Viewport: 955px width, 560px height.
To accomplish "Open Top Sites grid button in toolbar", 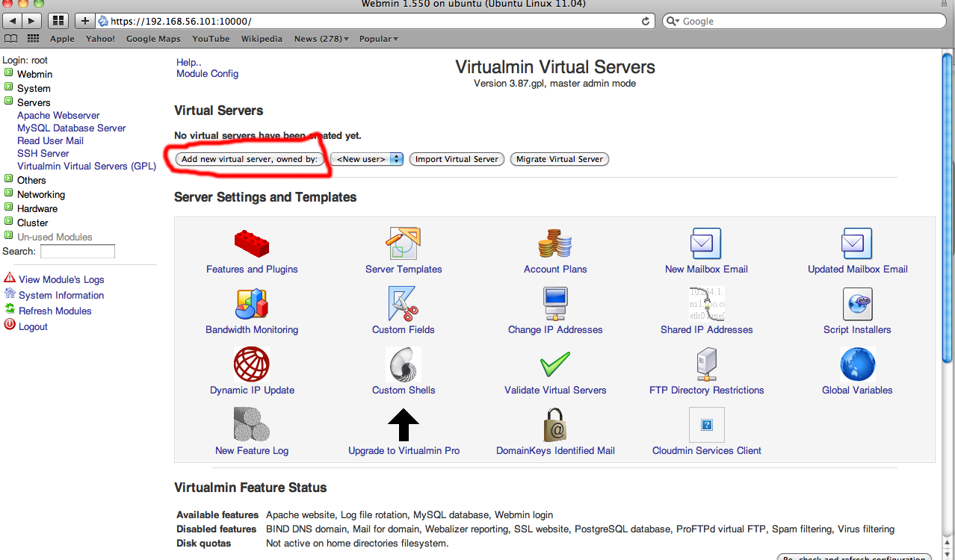I will (58, 21).
